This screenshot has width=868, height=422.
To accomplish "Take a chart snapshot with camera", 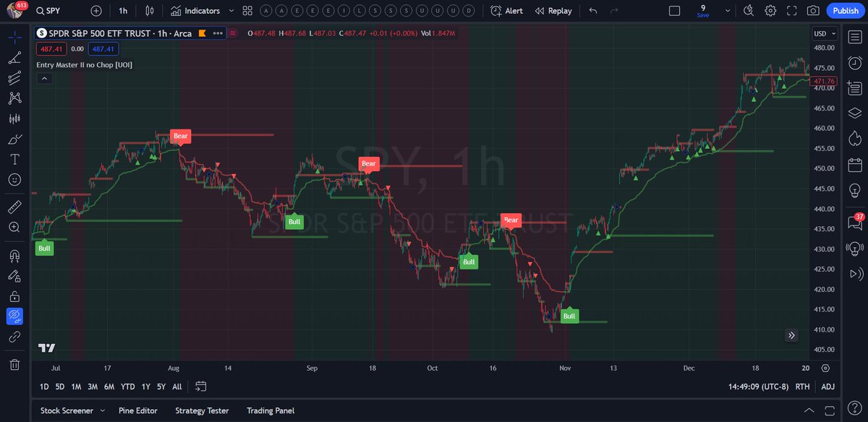I will (x=814, y=11).
